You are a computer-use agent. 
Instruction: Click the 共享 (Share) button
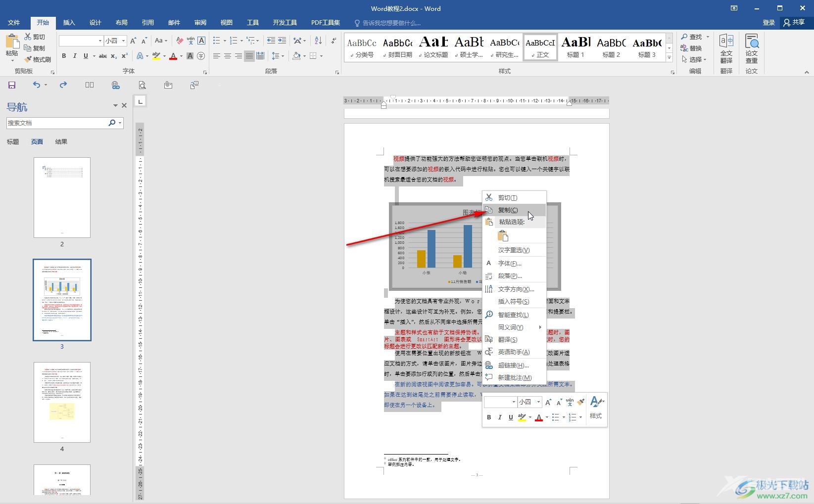794,23
